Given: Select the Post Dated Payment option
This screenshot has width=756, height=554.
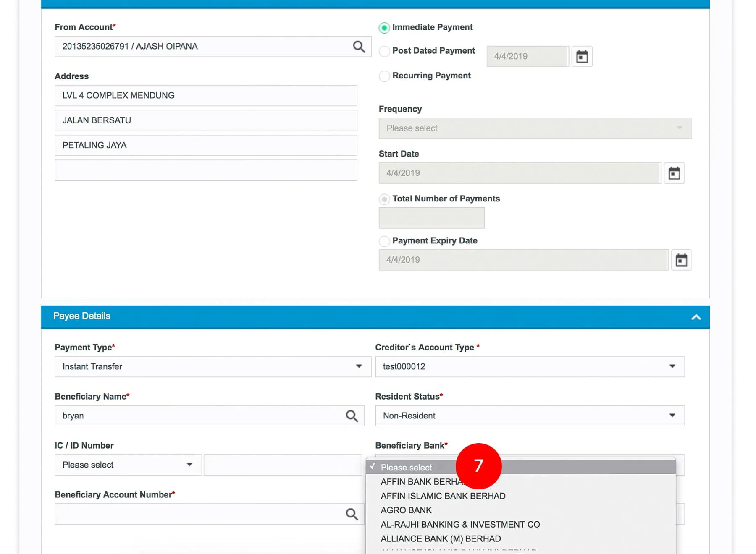Looking at the screenshot, I should click(384, 51).
